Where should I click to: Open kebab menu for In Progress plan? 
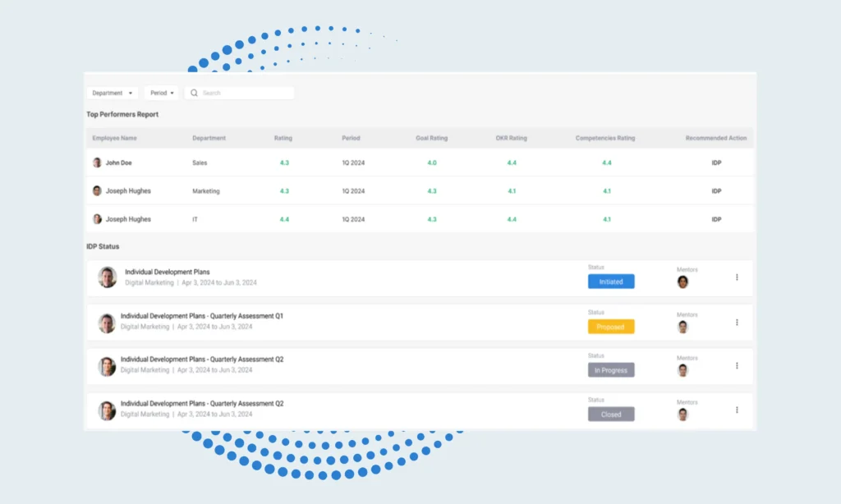(x=737, y=366)
